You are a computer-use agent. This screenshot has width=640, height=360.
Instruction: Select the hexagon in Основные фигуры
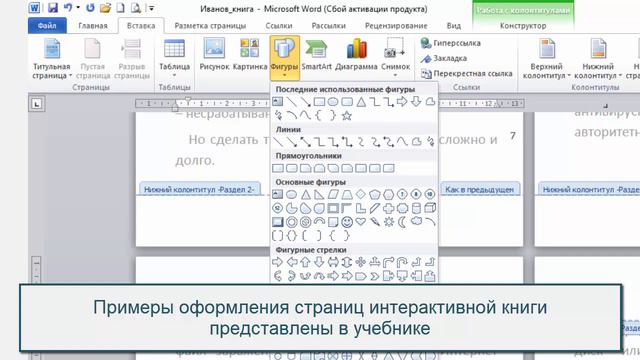(388, 195)
